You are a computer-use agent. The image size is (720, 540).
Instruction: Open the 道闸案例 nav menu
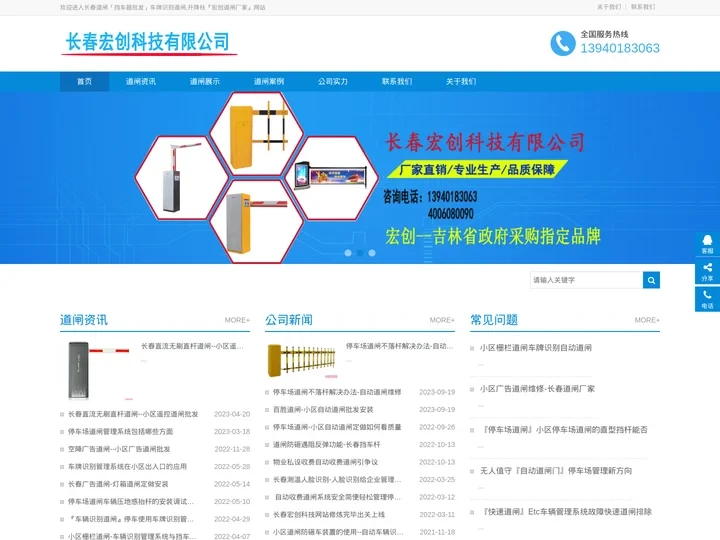(269, 82)
